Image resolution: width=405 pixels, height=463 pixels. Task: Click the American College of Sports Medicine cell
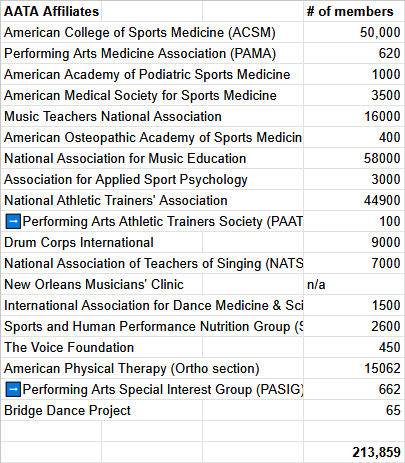[x=152, y=32]
